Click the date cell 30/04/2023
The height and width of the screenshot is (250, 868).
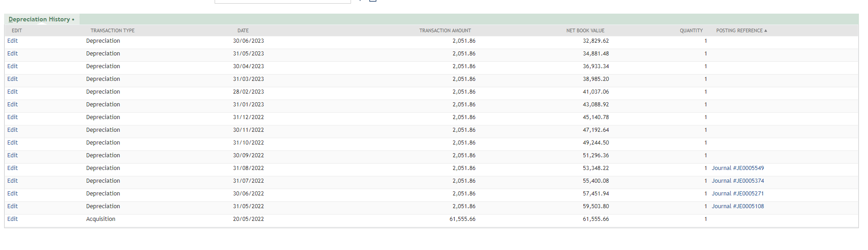tap(248, 66)
